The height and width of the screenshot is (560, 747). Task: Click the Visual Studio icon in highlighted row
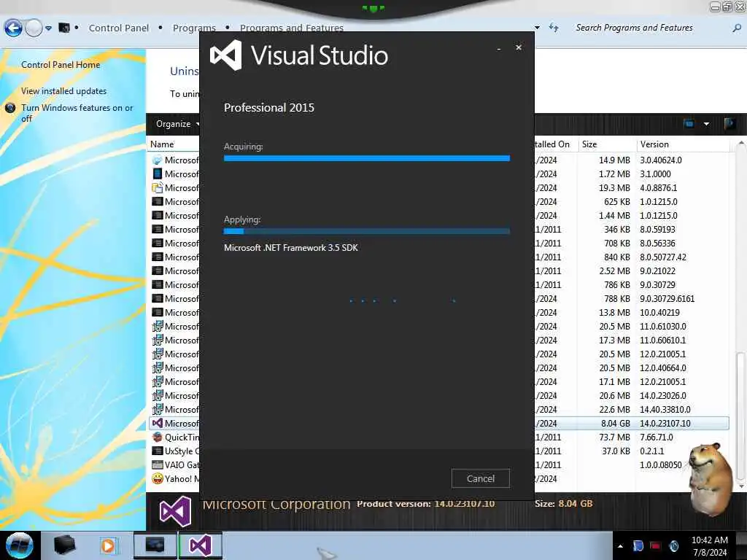click(158, 423)
